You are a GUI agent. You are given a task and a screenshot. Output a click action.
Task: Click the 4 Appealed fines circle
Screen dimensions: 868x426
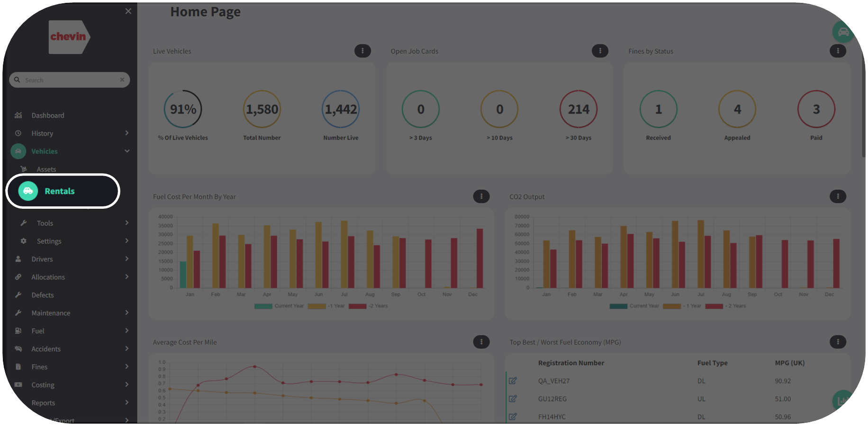737,109
